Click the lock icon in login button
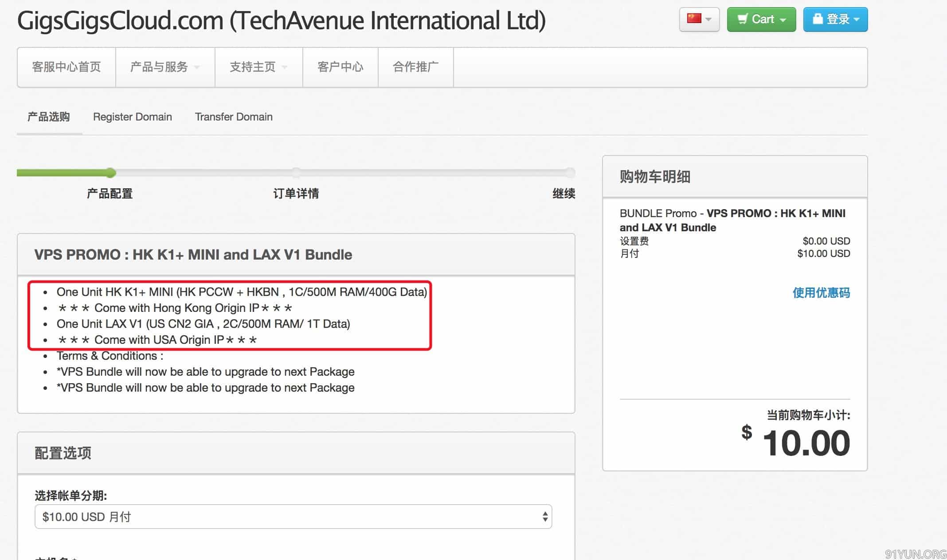 pos(818,19)
